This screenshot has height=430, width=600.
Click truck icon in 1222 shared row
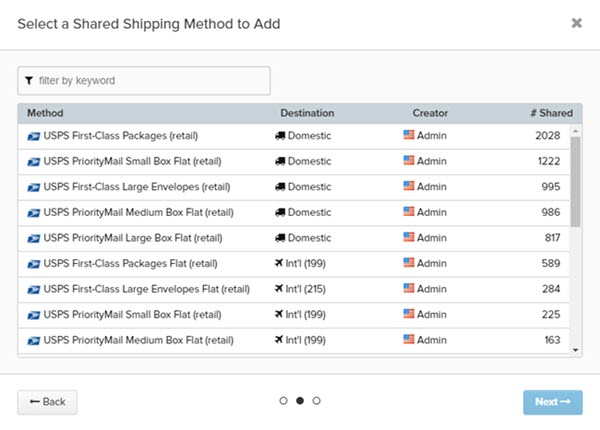280,161
